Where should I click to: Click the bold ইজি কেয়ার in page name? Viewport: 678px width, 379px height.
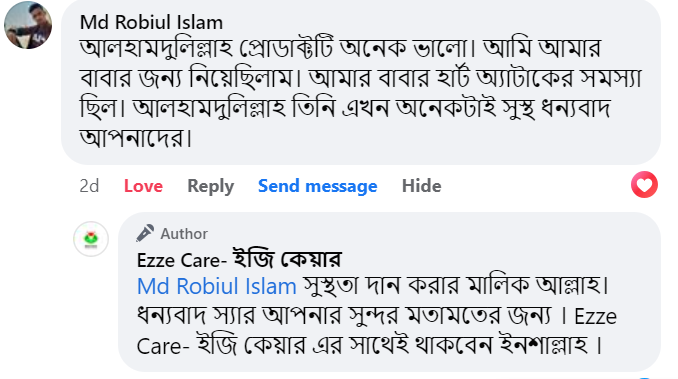click(288, 259)
